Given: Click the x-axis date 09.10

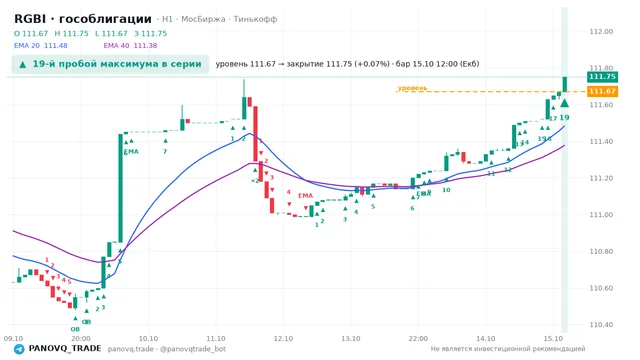Looking at the screenshot, I should click(13, 339).
